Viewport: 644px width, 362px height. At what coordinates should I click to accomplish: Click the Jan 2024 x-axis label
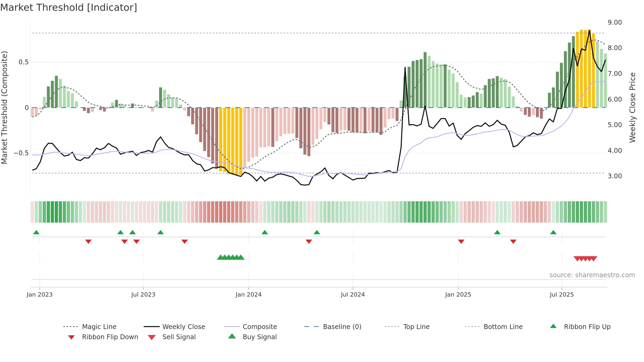(249, 294)
